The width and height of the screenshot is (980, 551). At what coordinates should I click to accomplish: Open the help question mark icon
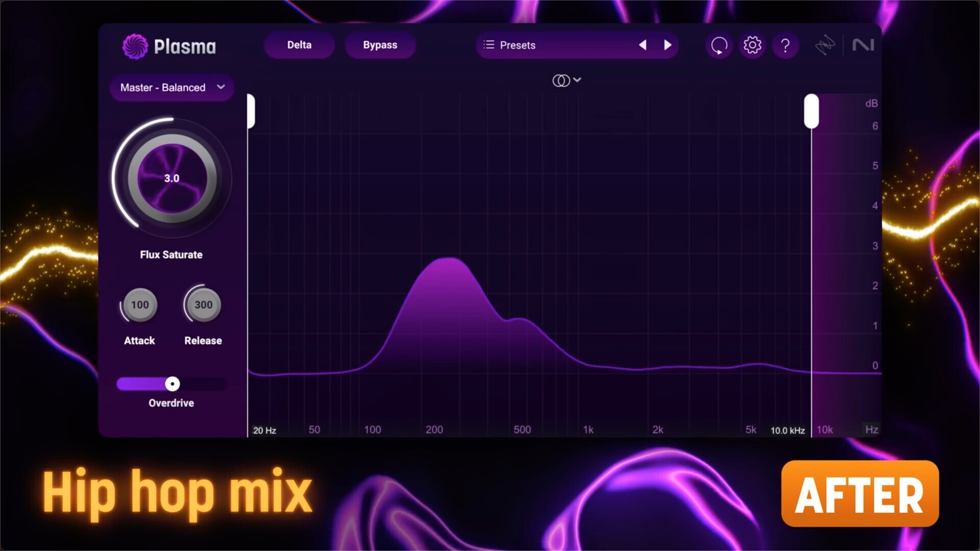[x=786, y=45]
